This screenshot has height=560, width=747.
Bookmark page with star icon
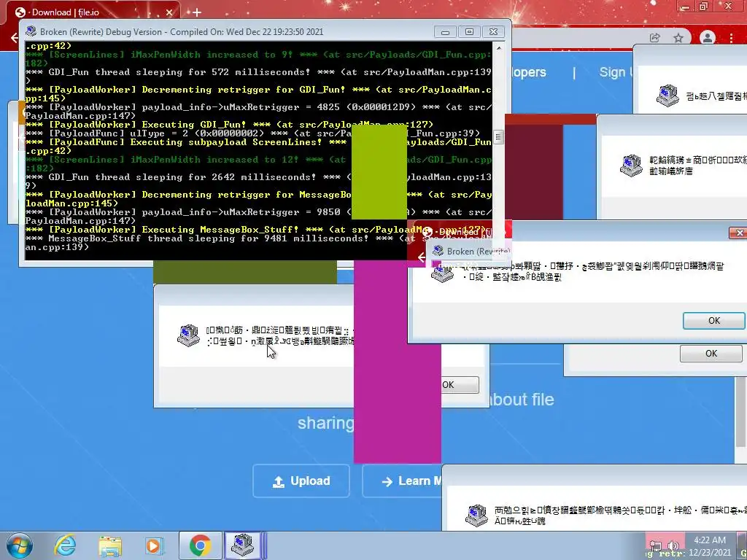click(678, 38)
